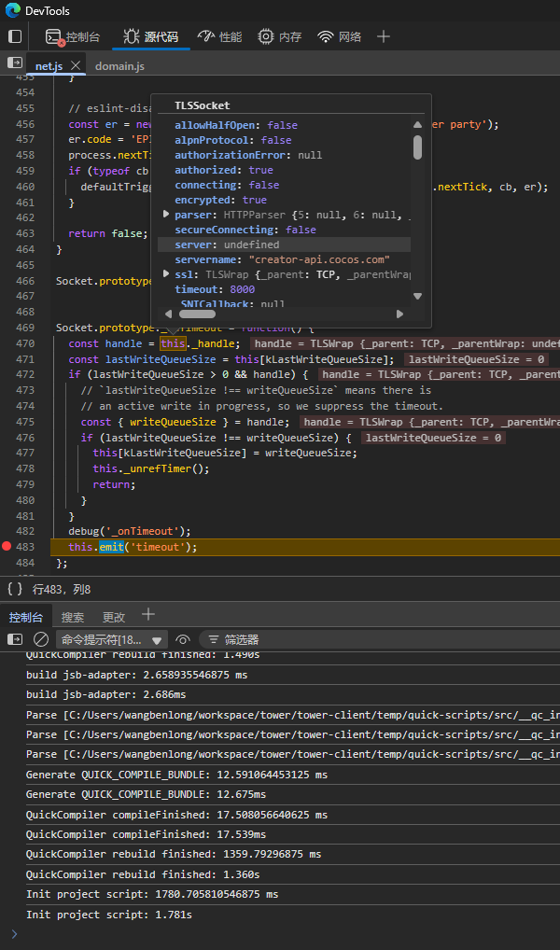Open the Changes (更改) drawer tab
The width and height of the screenshot is (560, 950).
click(114, 617)
